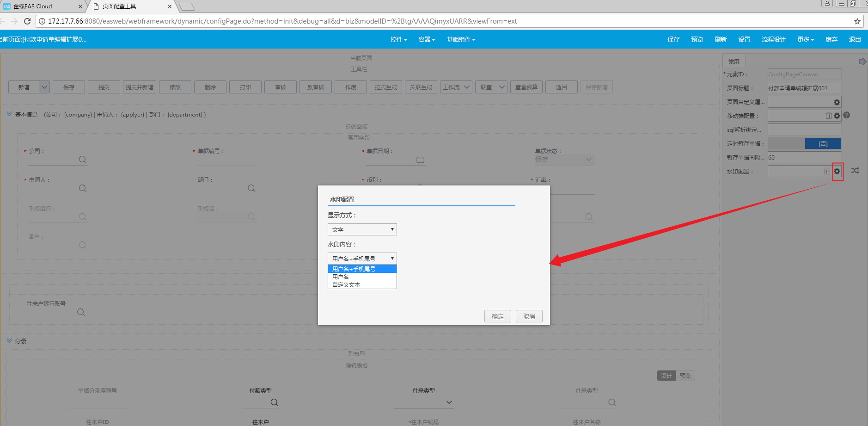The height and width of the screenshot is (426, 868).
Task: Click the search icon in 部门 field
Action: [x=251, y=188]
